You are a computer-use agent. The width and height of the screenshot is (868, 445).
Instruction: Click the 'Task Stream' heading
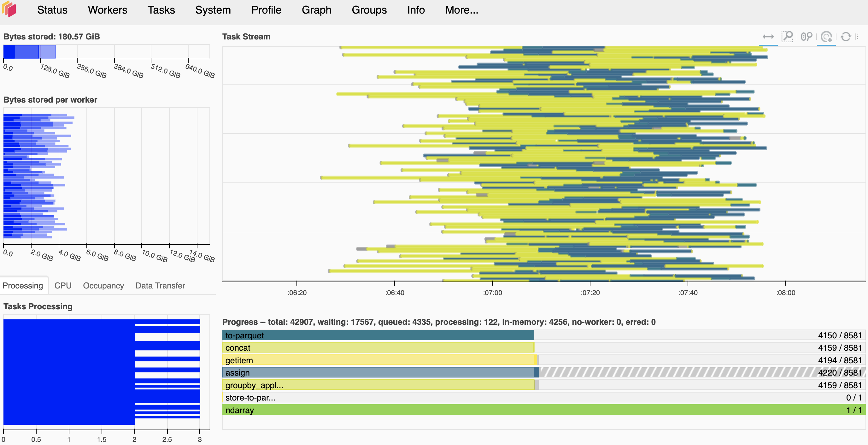(246, 37)
